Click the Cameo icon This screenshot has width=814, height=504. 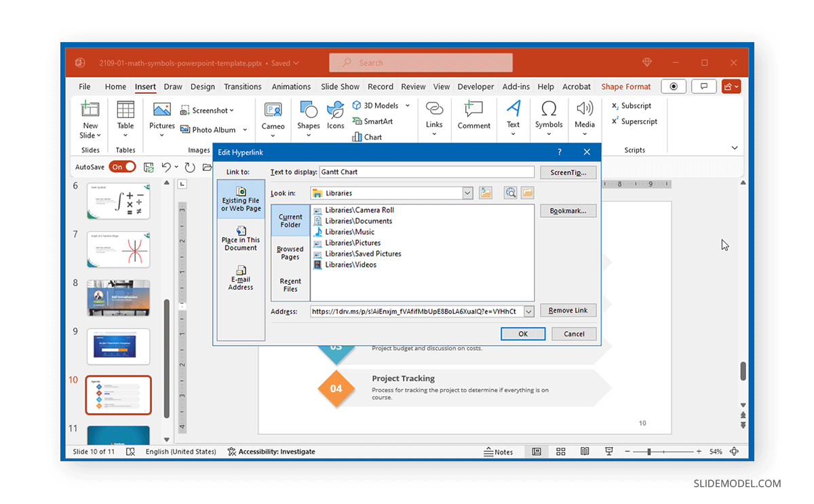pos(273,110)
